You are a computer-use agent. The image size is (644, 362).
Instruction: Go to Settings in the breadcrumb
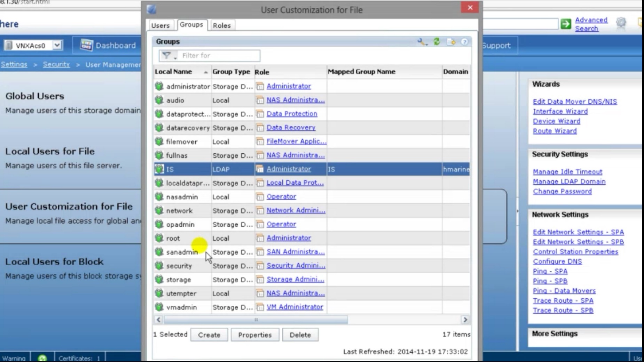pyautogui.click(x=14, y=64)
